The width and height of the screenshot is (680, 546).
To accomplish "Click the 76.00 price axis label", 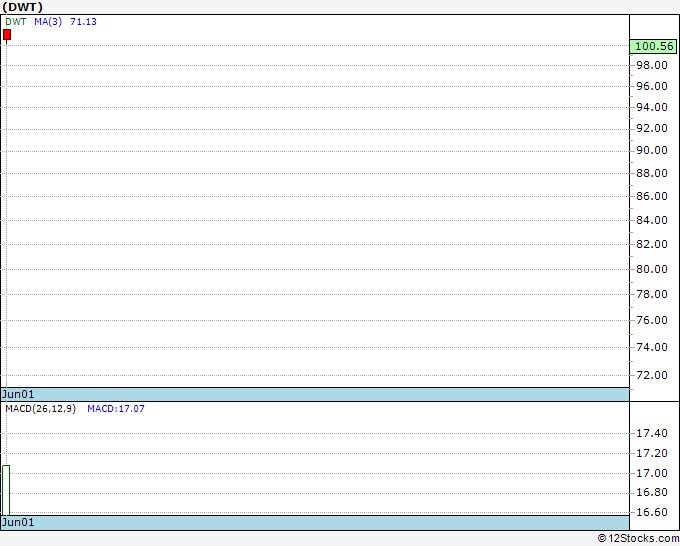I will [652, 320].
